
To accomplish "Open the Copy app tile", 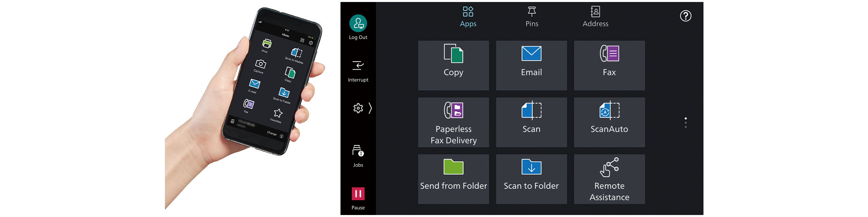I will click(x=453, y=65).
